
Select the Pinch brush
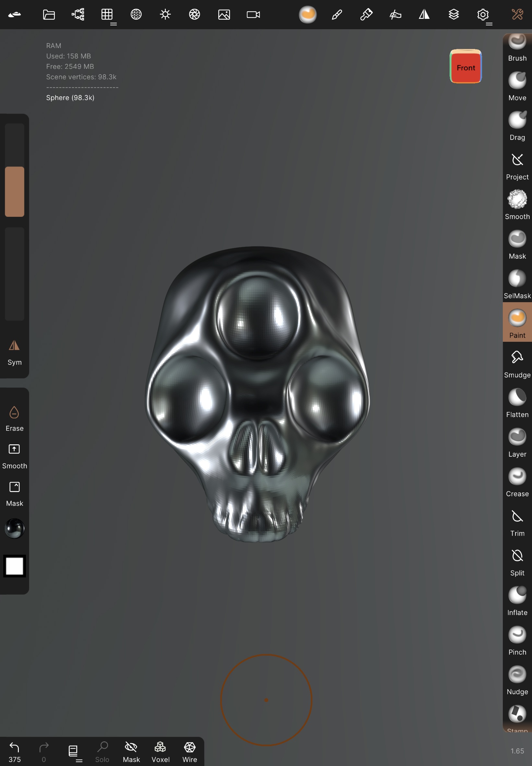[x=517, y=640]
